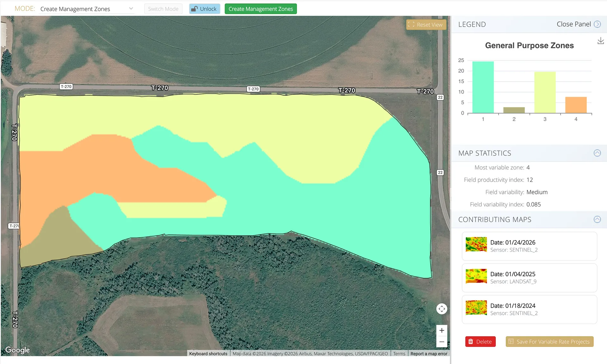Zoom out on the map
Screen dimensions: 607x364
442,342
